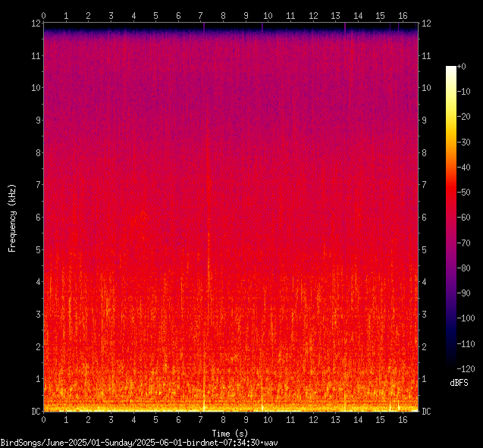Click the file path caption ending in 07:34:30.wav

[x=139, y=443]
